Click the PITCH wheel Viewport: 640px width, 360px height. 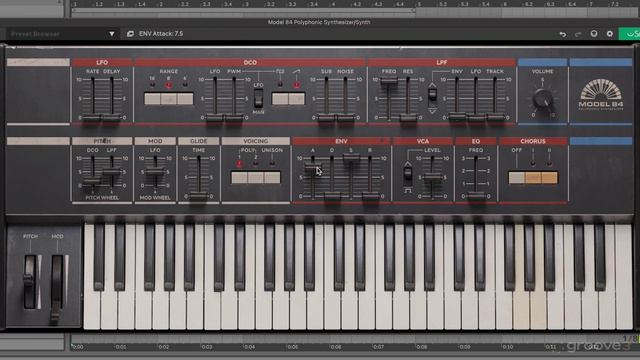tap(29, 282)
